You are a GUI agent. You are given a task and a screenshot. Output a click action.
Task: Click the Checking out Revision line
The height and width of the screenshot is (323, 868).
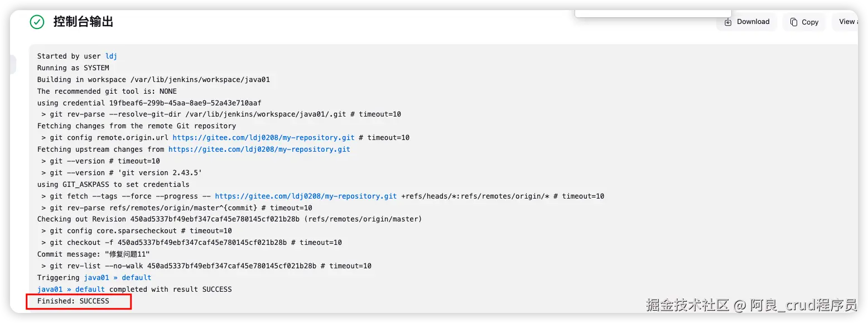click(229, 219)
